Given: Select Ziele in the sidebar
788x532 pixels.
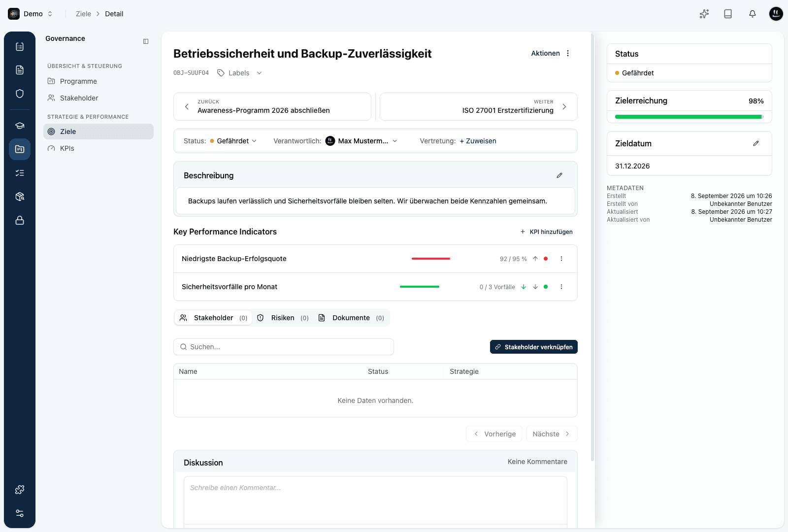Looking at the screenshot, I should (x=98, y=132).
